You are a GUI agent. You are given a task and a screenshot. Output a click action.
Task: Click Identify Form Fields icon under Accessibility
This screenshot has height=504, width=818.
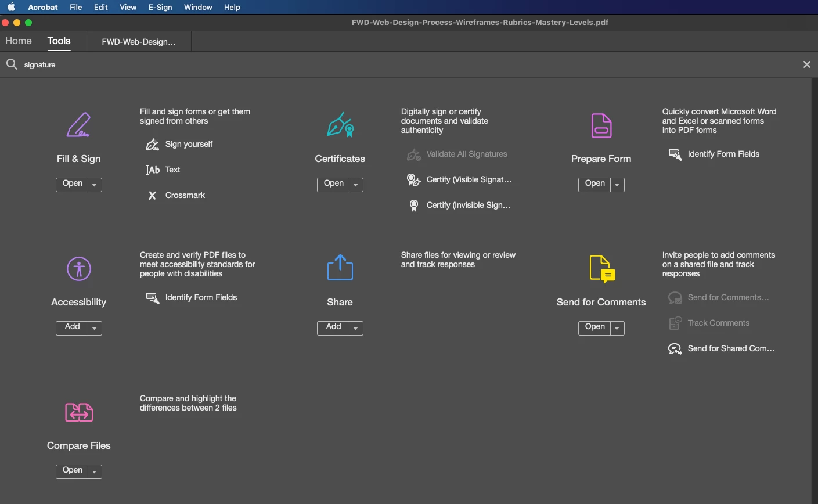coord(153,298)
